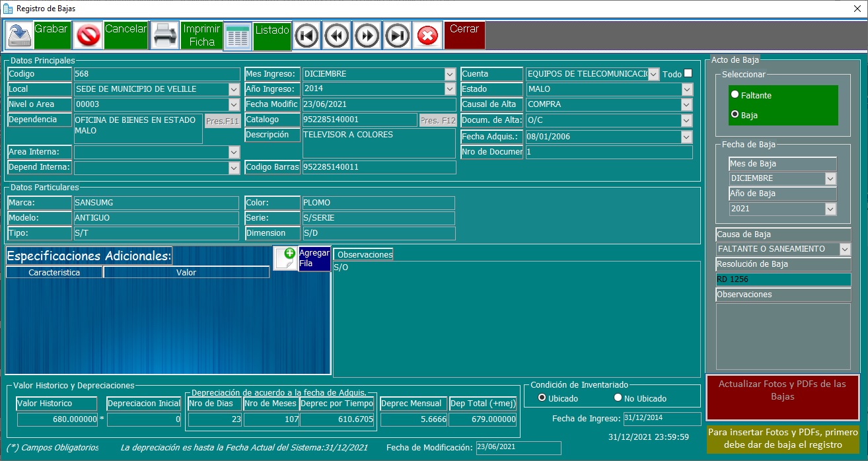Click the Valor column header

(x=186, y=272)
